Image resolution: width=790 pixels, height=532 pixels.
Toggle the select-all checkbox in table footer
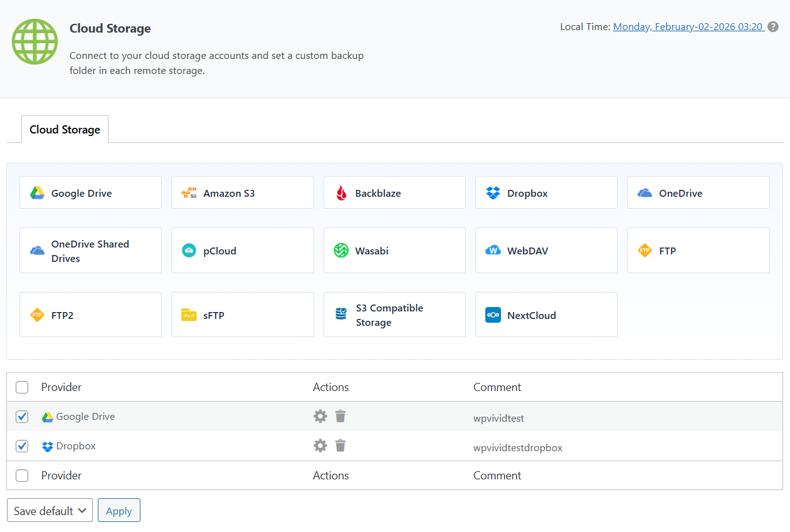click(22, 476)
